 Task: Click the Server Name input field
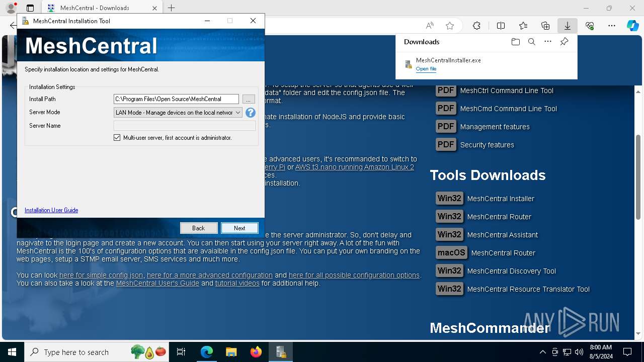(x=185, y=126)
